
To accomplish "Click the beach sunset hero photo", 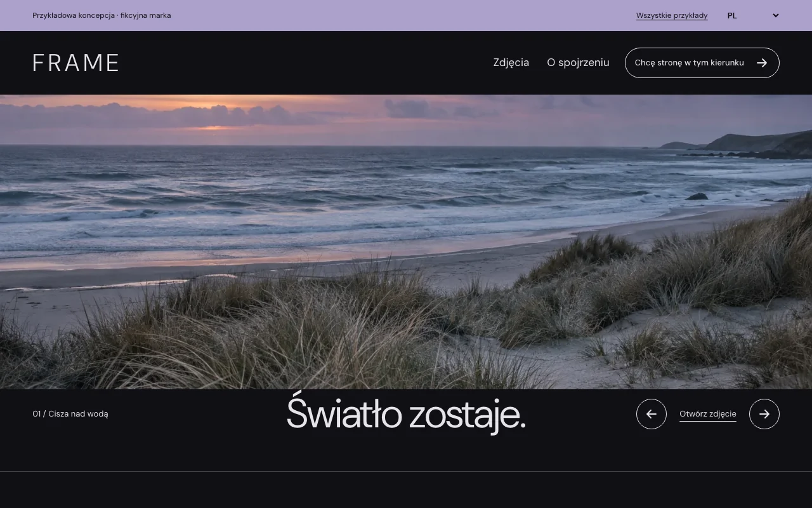I will coord(406,242).
